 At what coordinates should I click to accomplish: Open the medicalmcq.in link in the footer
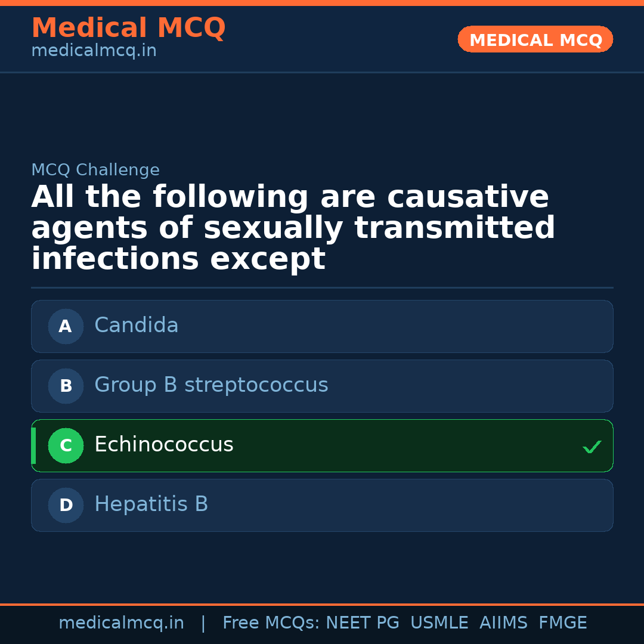pyautogui.click(x=121, y=623)
